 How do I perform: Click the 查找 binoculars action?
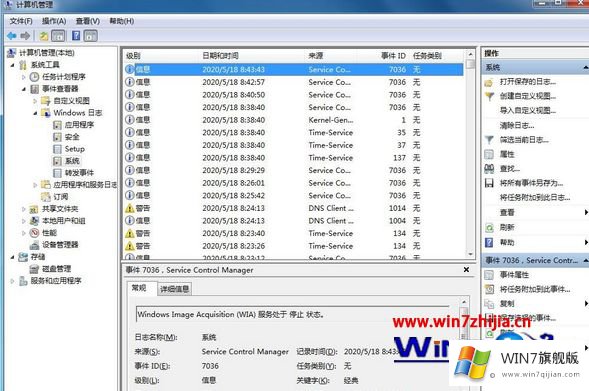tap(489, 169)
